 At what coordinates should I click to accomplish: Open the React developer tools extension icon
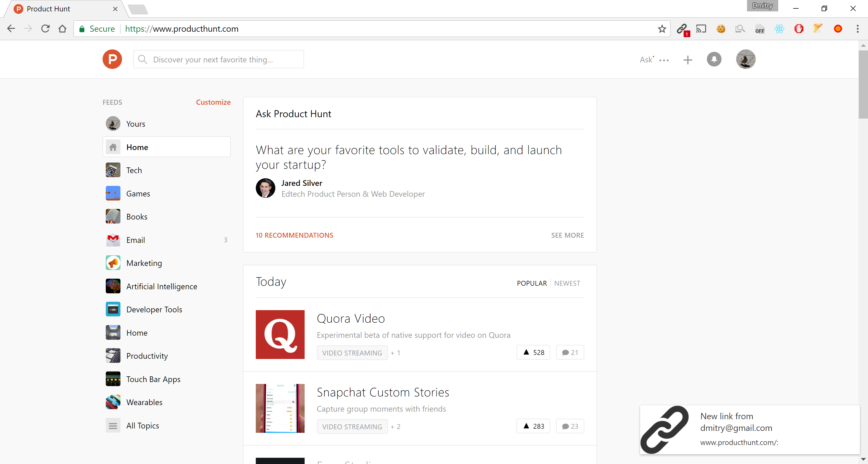[779, 29]
